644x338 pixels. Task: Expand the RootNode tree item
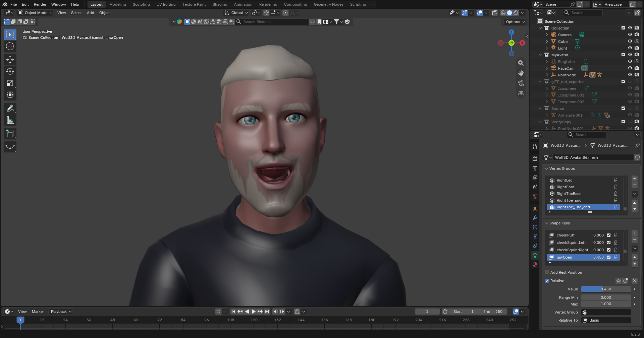547,75
